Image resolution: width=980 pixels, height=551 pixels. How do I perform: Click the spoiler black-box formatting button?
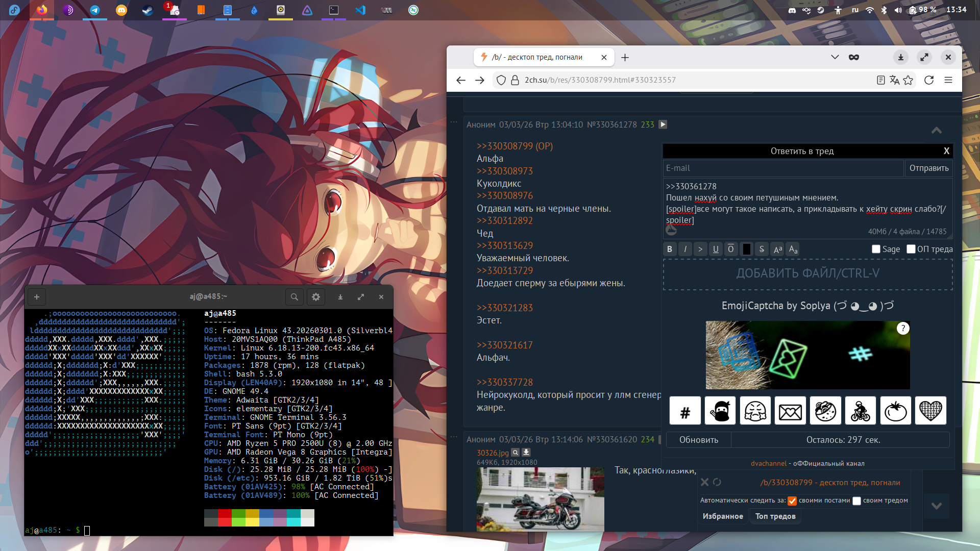pyautogui.click(x=746, y=249)
